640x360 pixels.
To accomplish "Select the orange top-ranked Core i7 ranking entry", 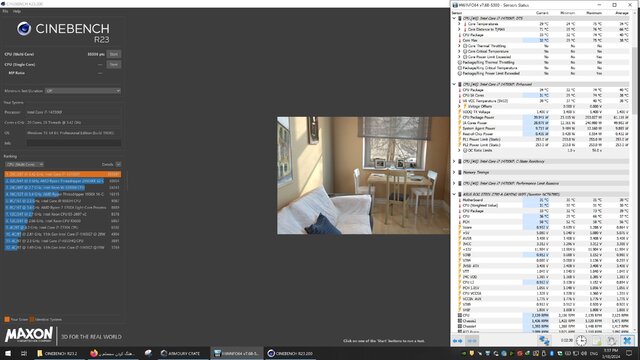I will 63,174.
